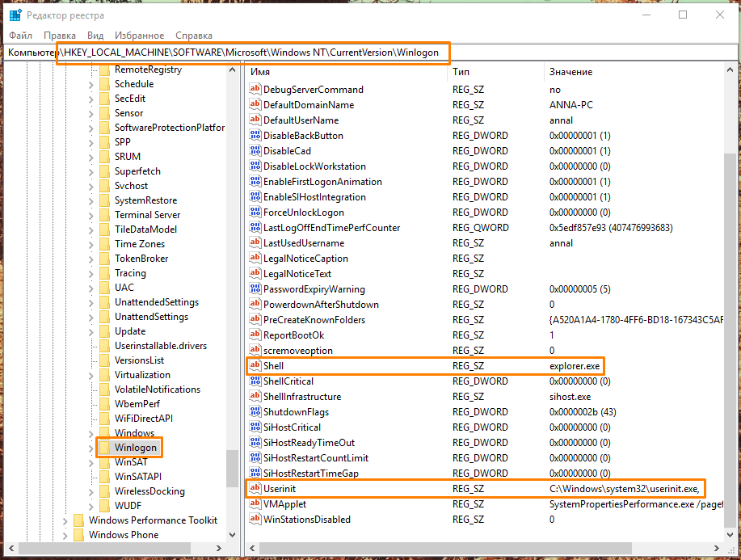Expand the SecEdit key
The width and height of the screenshot is (741, 560).
(x=91, y=99)
